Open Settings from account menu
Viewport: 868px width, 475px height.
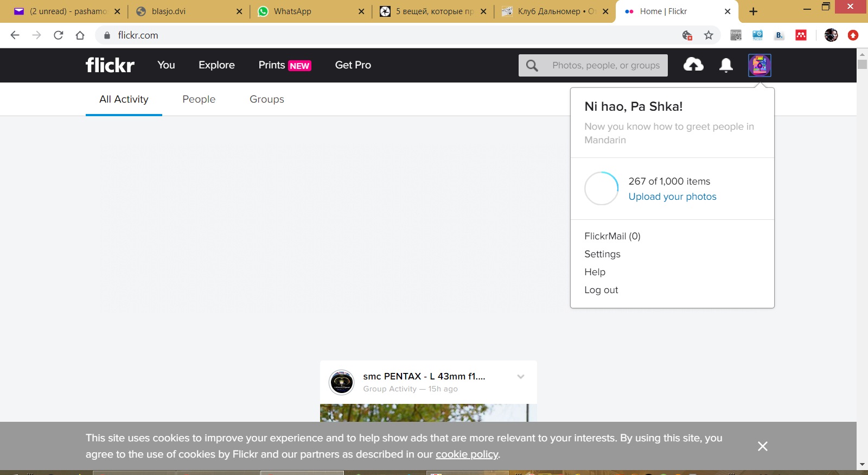coord(602,254)
